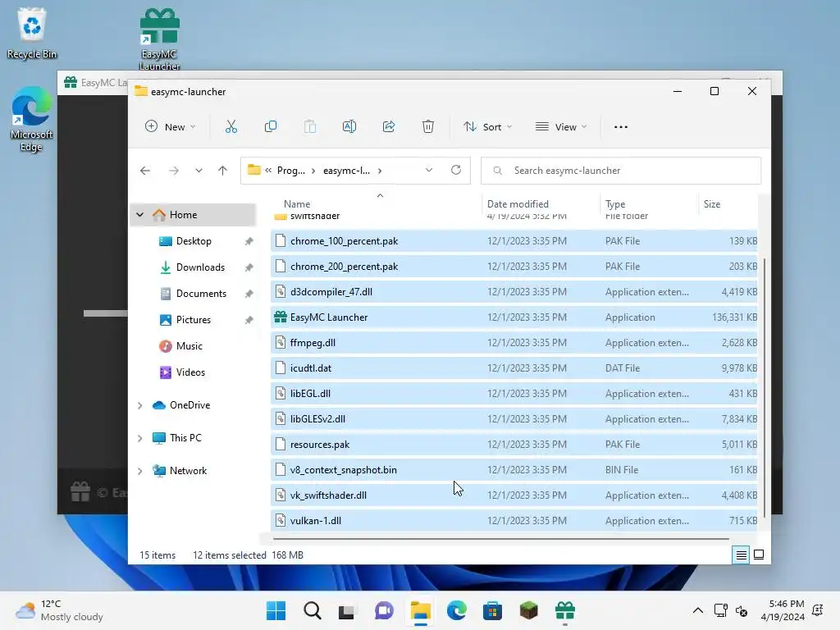Image resolution: width=840 pixels, height=630 pixels.
Task: Click File Explorer taskbar icon
Action: (421, 610)
